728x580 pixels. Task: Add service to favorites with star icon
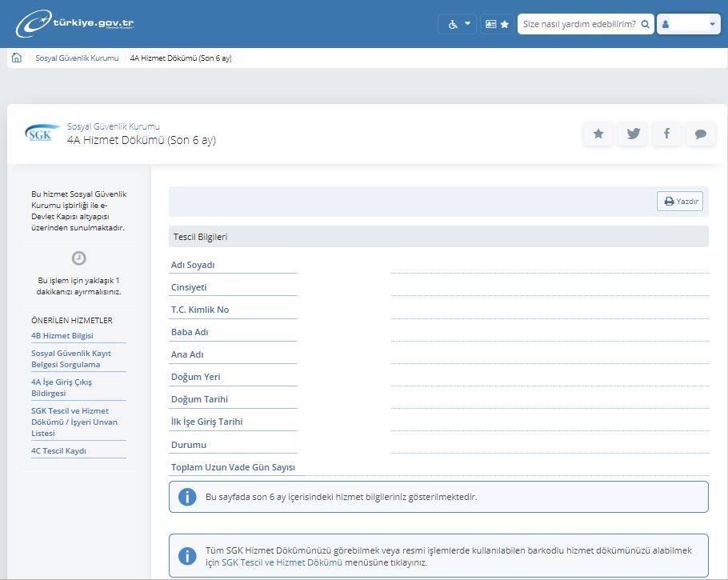coord(598,134)
